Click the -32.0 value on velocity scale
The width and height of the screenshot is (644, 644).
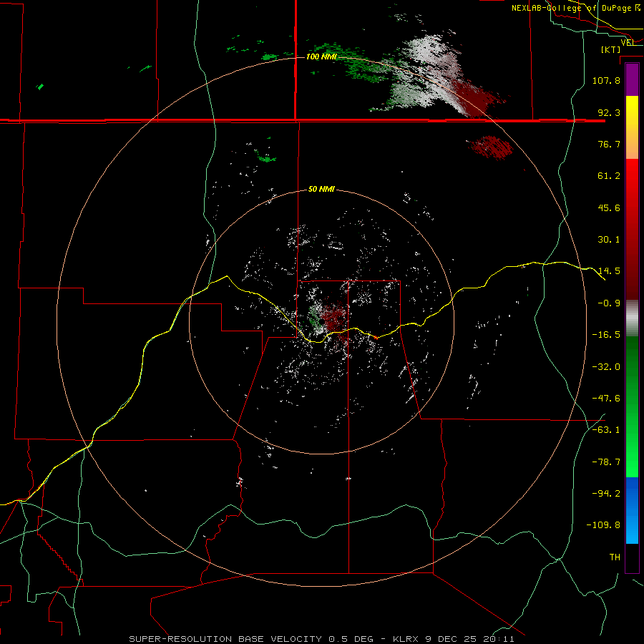tap(606, 367)
